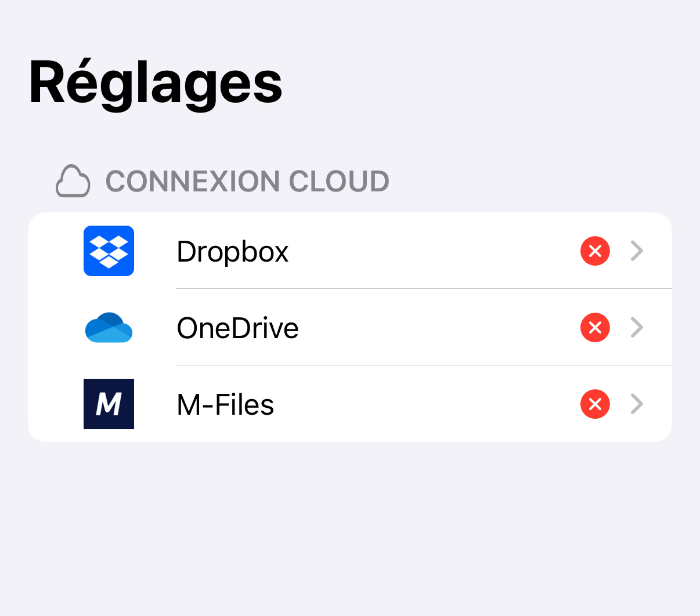The image size is (700, 616).
Task: Tap the OneDrive cloud logo icon
Action: click(109, 328)
